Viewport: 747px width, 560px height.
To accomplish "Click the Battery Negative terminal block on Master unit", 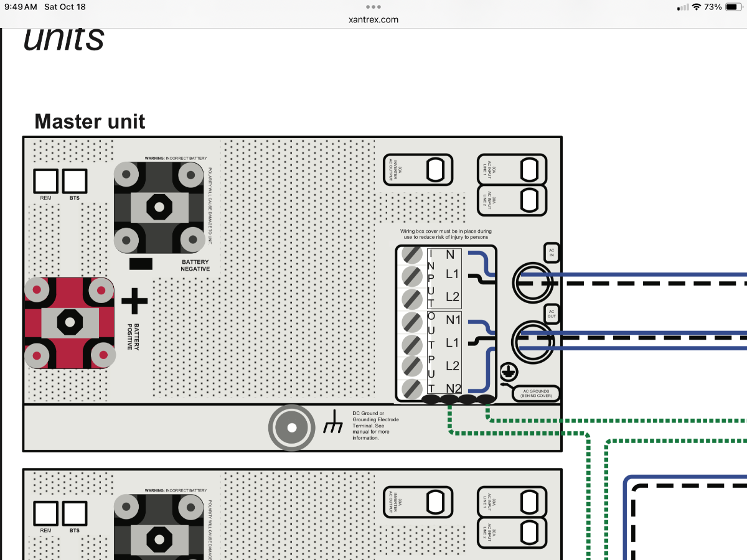I will 159,207.
